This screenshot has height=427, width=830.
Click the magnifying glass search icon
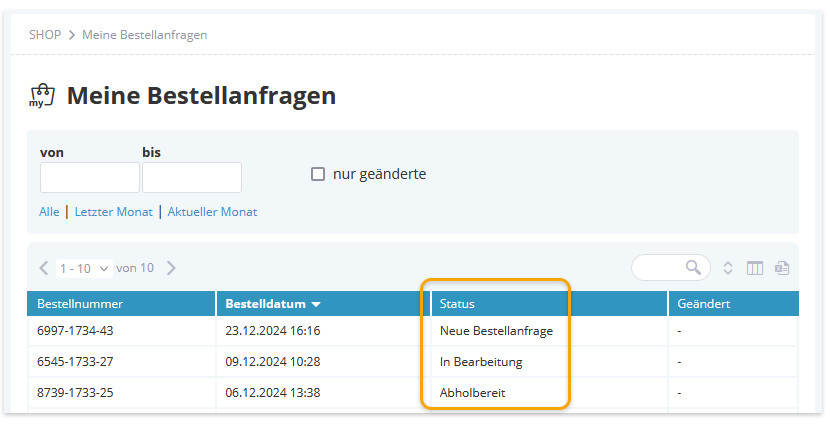click(693, 267)
